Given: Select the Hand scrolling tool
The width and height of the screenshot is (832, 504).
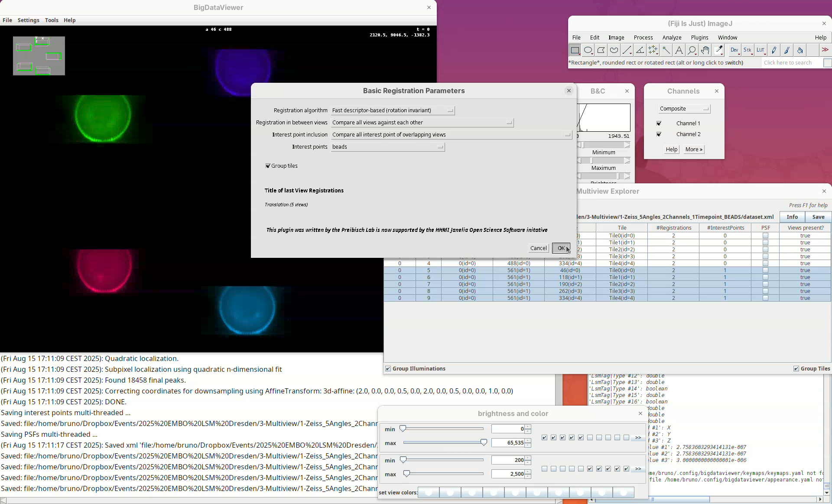Looking at the screenshot, I should tap(705, 50).
